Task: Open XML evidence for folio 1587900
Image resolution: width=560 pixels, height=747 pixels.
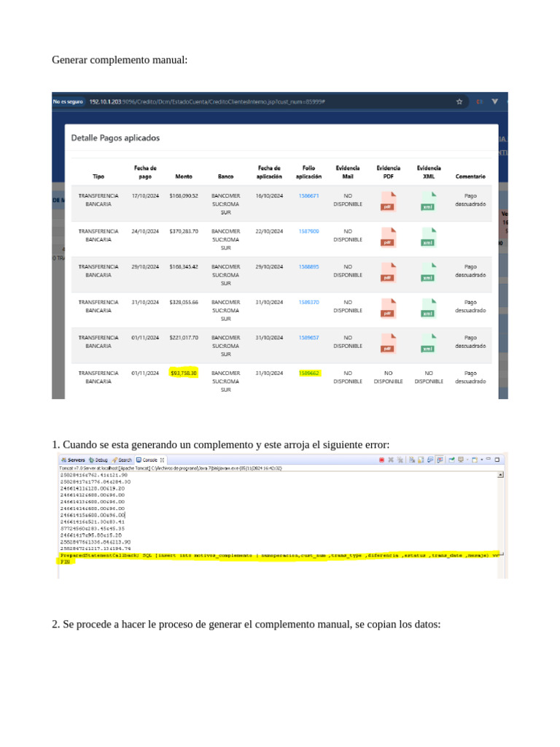Action: coord(428,237)
